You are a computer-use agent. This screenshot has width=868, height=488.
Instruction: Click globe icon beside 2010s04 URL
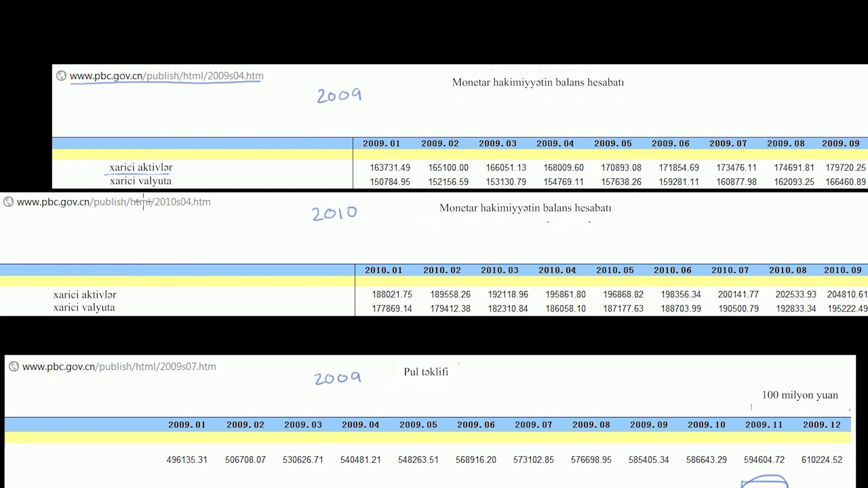[x=8, y=202]
